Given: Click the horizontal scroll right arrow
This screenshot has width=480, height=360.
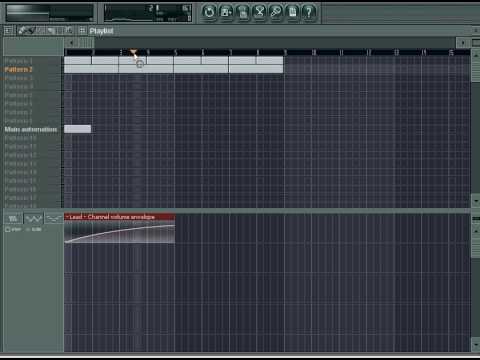Looking at the screenshot, I should pyautogui.click(x=463, y=43).
